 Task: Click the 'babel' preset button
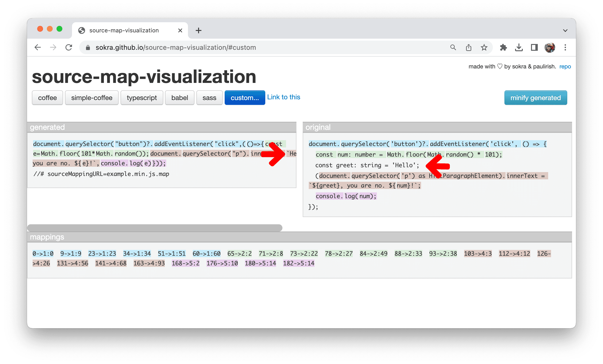tap(179, 98)
